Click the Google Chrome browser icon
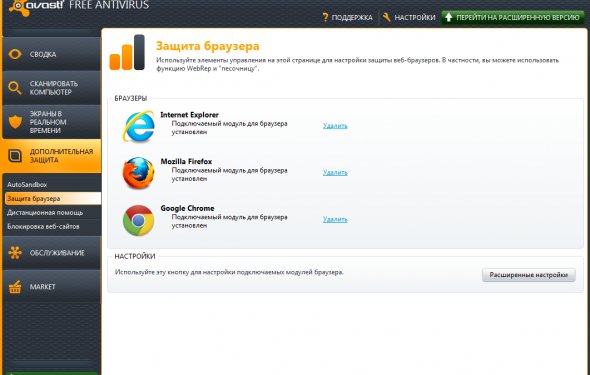The width and height of the screenshot is (590, 375). pyautogui.click(x=138, y=220)
